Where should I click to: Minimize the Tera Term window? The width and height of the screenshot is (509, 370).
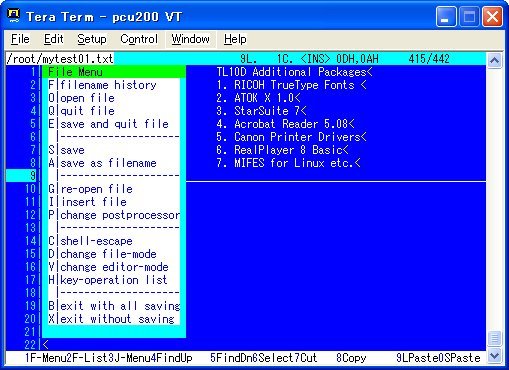[446, 16]
